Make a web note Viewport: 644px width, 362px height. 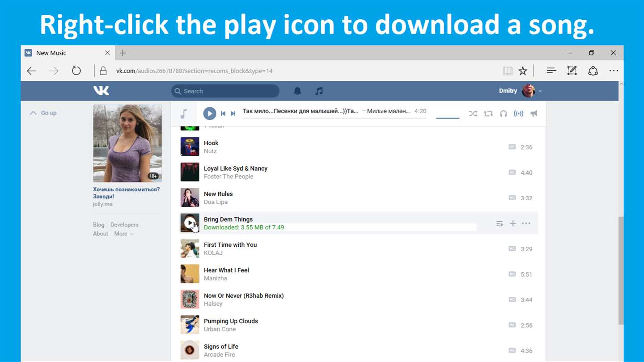click(572, 71)
